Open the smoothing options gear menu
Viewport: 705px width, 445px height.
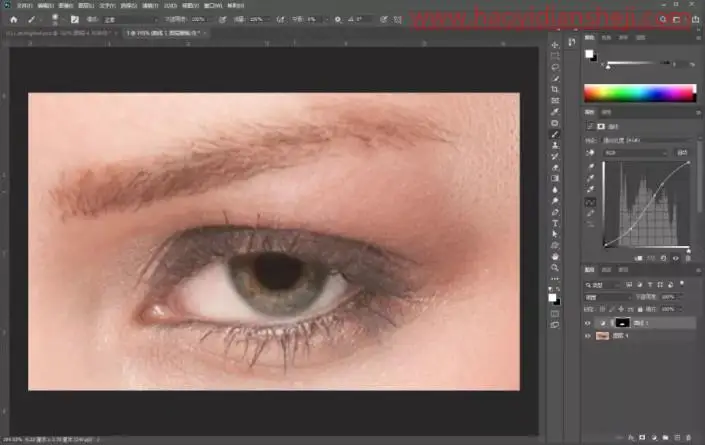click(338, 19)
